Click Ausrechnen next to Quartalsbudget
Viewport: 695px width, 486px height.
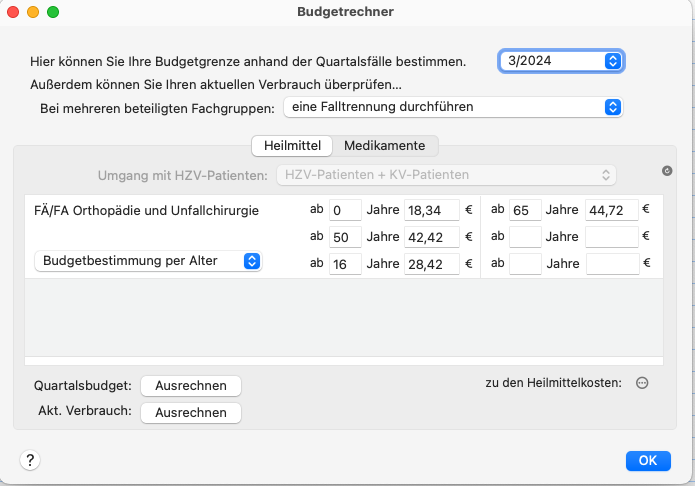click(191, 386)
